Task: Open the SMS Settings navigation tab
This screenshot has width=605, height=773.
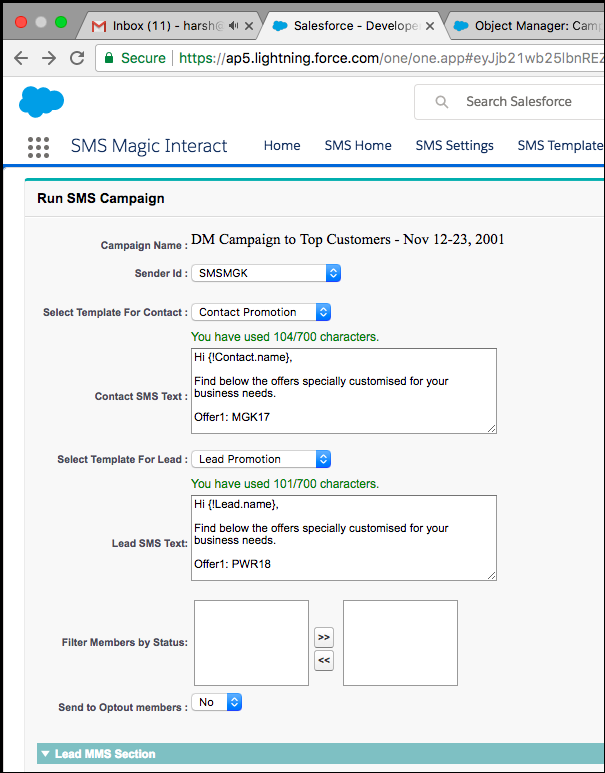Action: 455,145
